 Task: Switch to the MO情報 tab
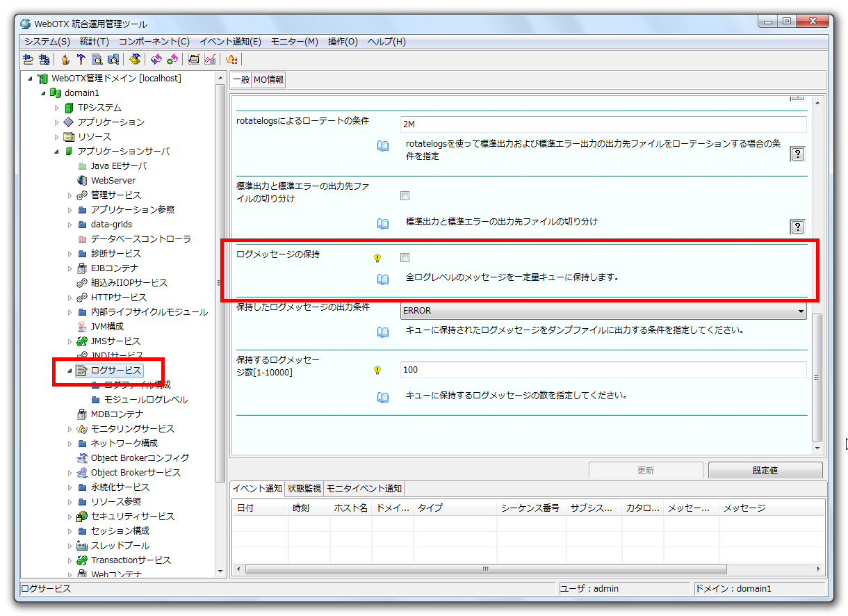coord(268,79)
